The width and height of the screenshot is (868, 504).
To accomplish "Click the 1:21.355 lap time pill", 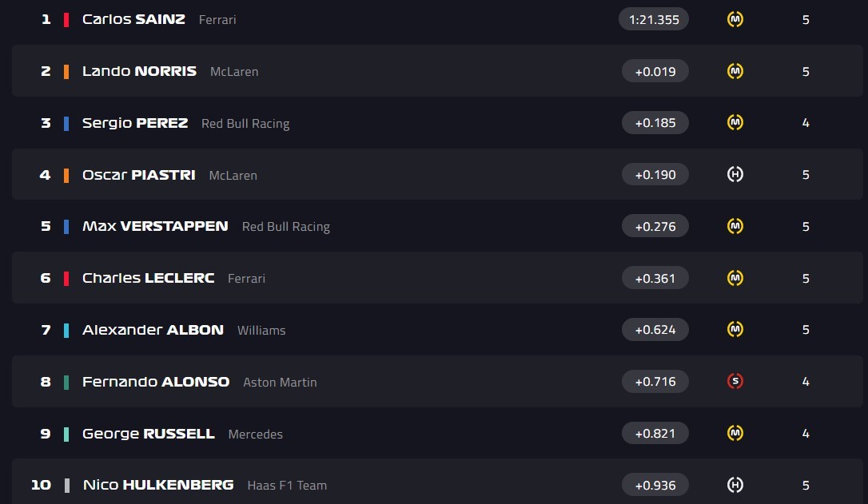I will click(654, 19).
